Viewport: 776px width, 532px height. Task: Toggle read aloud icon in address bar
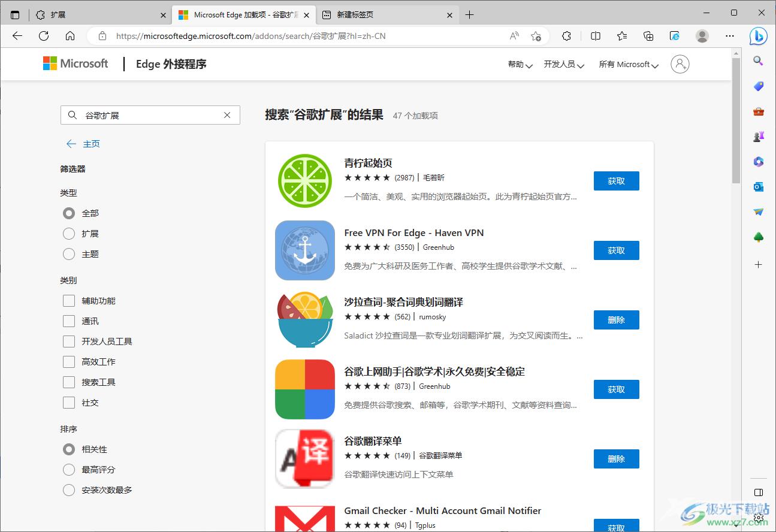point(514,36)
